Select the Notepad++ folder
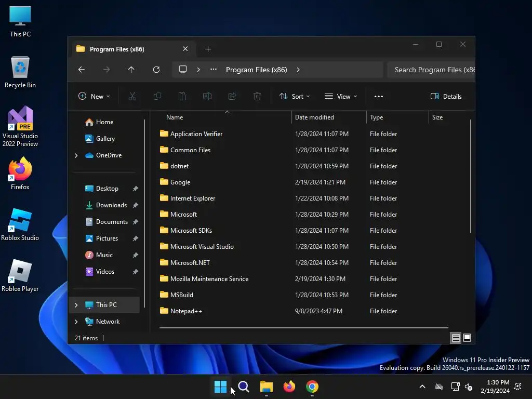This screenshot has width=532, height=399. point(187,311)
